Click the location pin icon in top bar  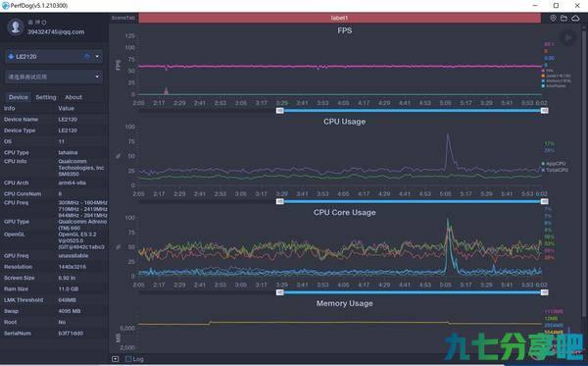point(553,18)
